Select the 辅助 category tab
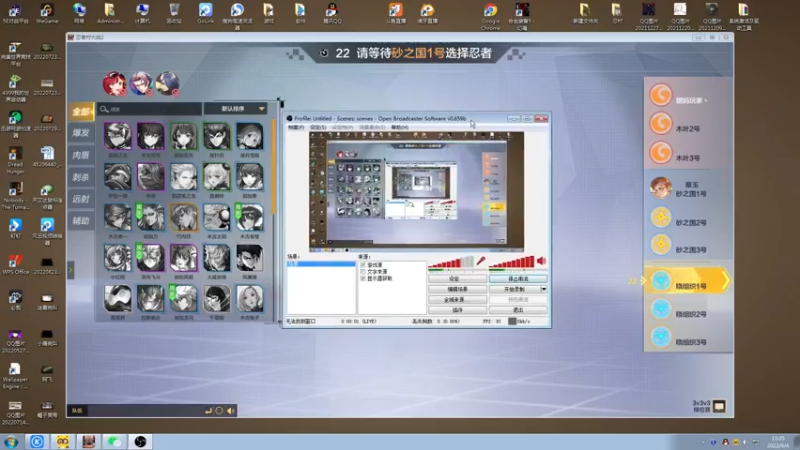Viewport: 800px width, 450px height. pos(81,221)
